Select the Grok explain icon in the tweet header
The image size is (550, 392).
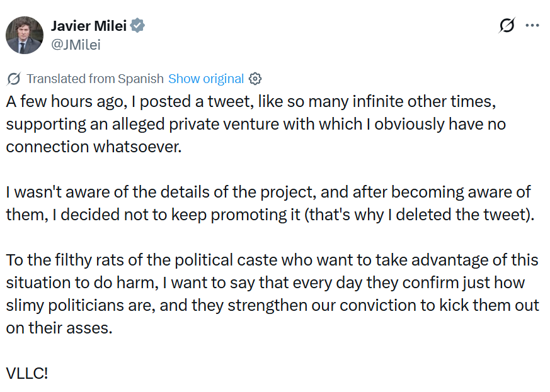pos(506,24)
